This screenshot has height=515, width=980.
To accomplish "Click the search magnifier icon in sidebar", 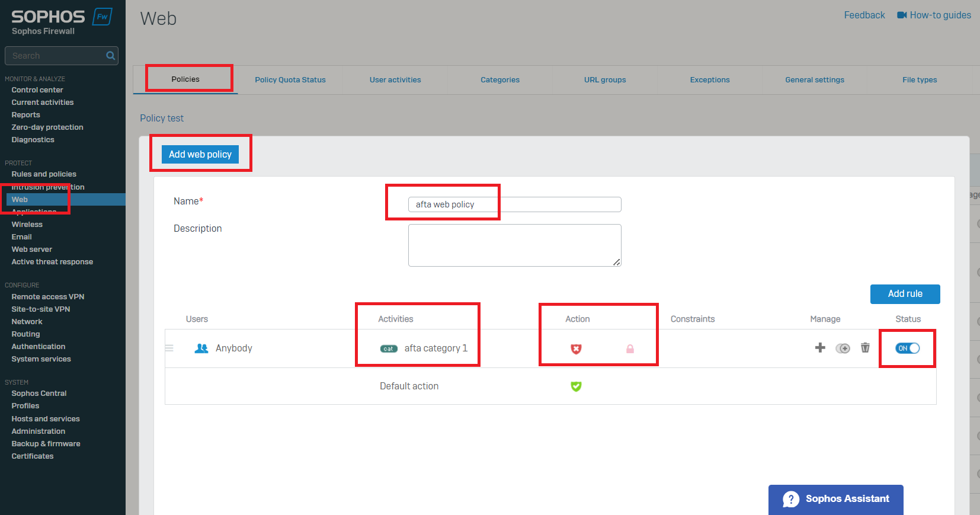I will click(x=110, y=56).
